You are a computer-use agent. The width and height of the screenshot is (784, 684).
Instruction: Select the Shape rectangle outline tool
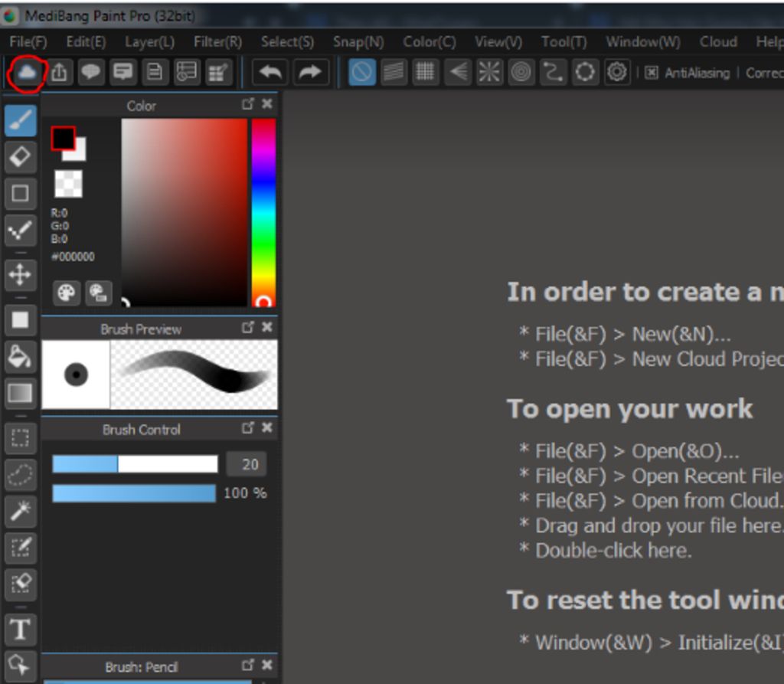(x=21, y=193)
